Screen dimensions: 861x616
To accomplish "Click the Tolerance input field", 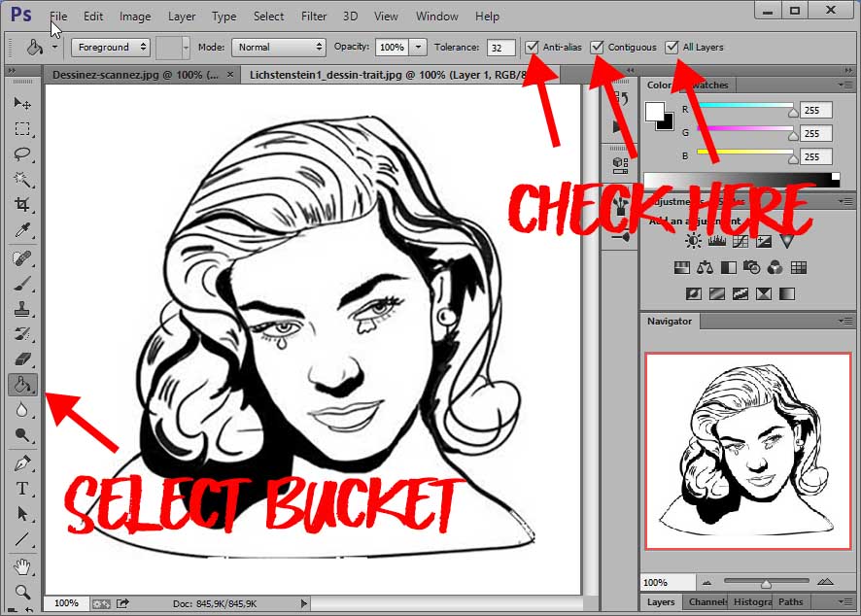I will point(500,48).
